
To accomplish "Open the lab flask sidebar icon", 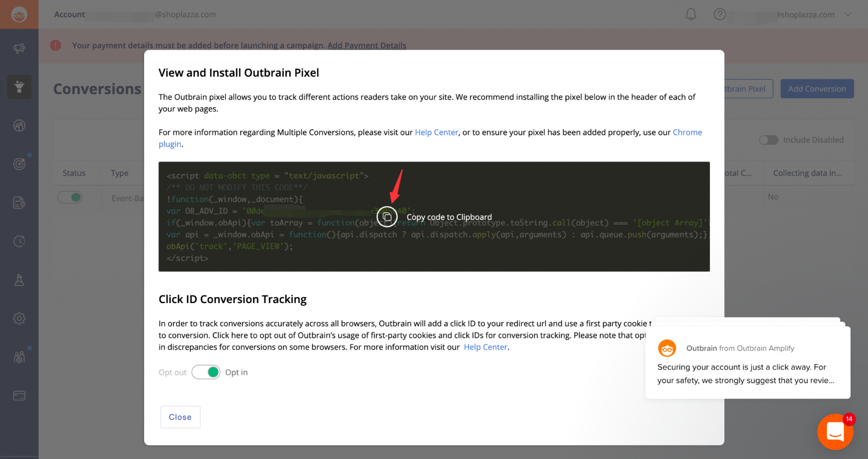I will pos(19,280).
